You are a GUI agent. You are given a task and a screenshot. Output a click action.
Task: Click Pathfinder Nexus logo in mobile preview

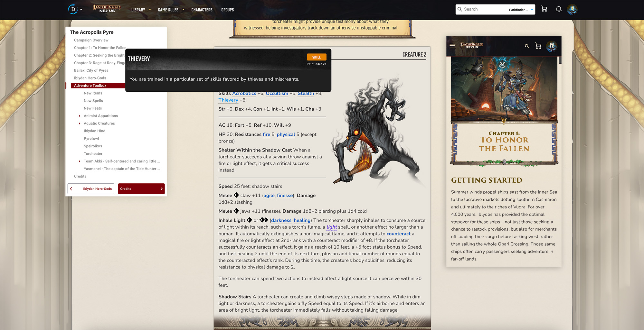point(472,45)
